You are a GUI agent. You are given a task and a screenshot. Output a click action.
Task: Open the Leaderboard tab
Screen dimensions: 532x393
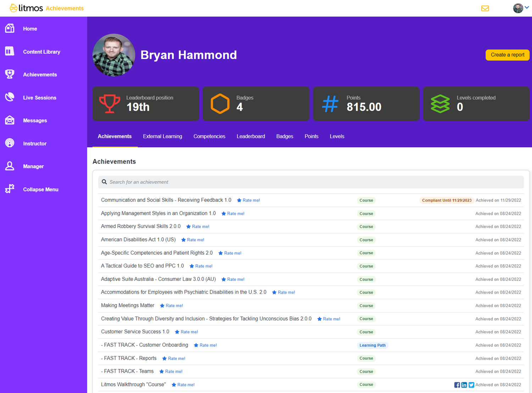coord(251,136)
